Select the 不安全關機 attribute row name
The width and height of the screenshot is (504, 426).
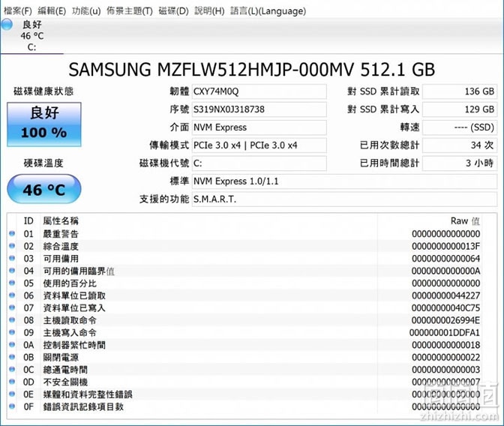[x=65, y=382]
